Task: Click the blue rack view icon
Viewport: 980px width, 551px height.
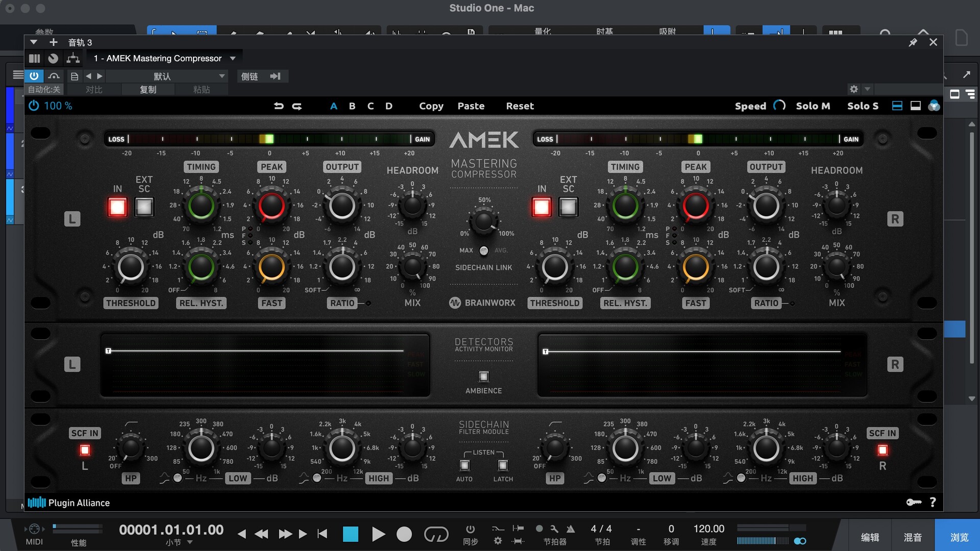Action: click(897, 106)
